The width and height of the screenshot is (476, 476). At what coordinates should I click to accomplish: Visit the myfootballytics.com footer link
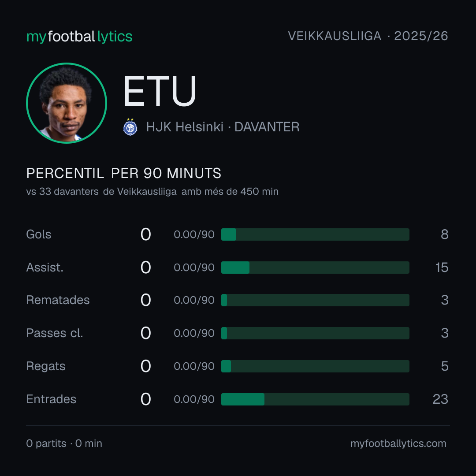(x=398, y=443)
